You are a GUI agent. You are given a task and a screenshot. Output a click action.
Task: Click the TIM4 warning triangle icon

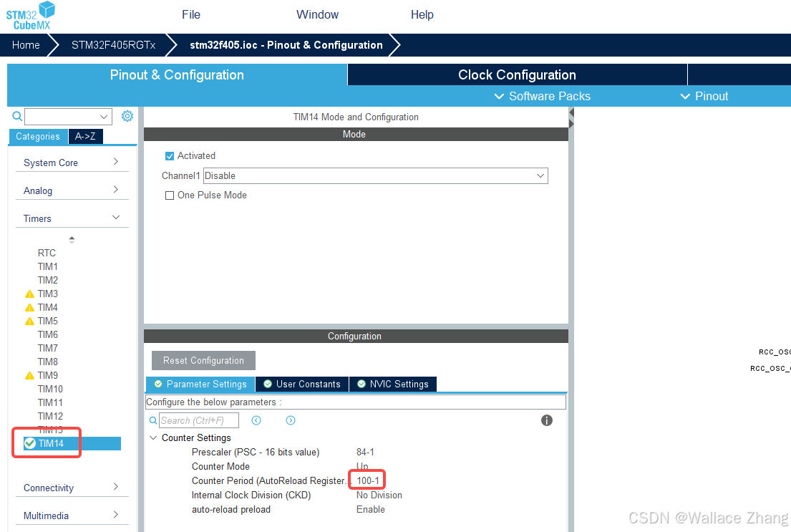click(30, 307)
